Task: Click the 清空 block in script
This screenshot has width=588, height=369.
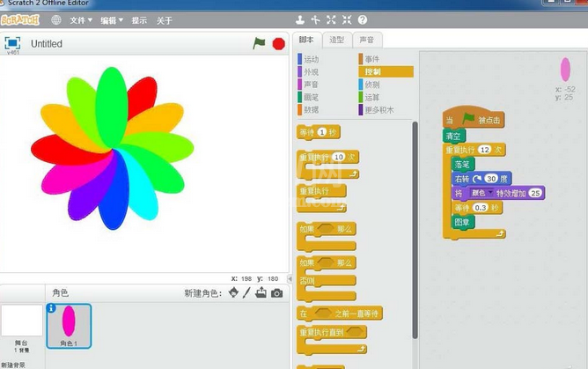Action: 453,137
